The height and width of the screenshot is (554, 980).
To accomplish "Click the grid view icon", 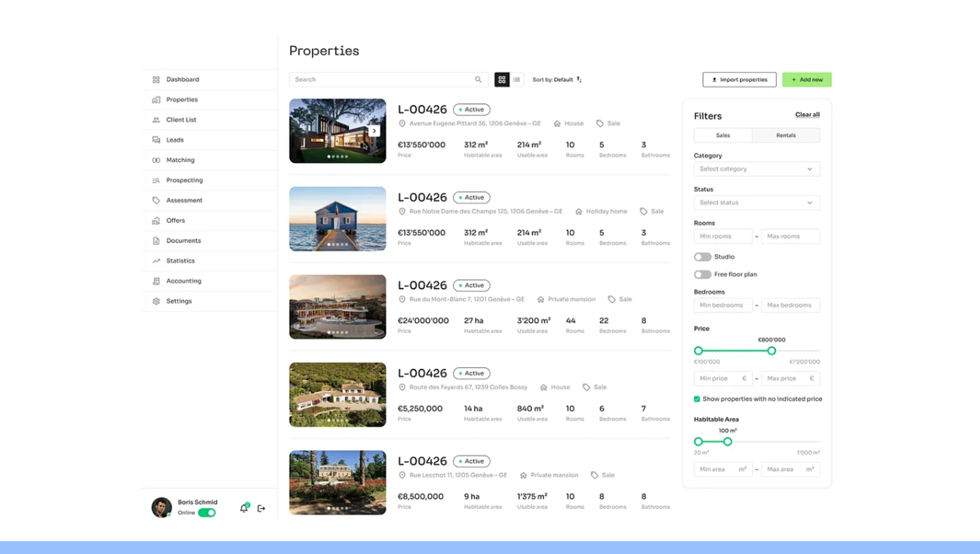I will pos(502,80).
